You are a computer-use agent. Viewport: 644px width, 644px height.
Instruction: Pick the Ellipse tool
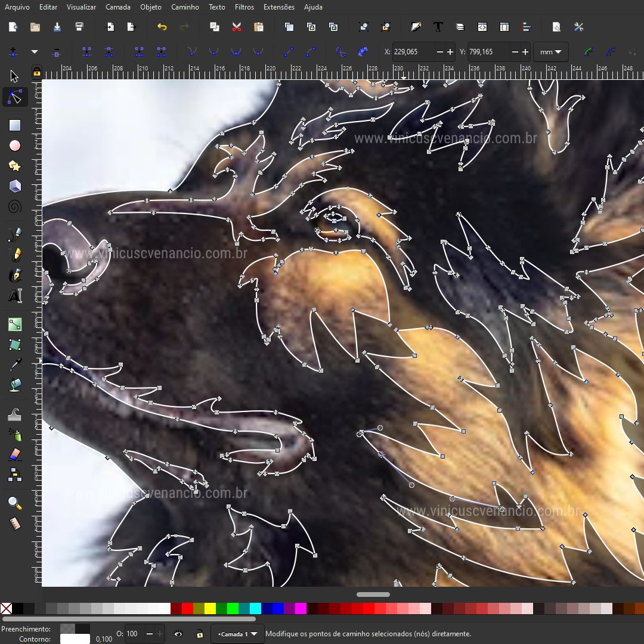coord(15,145)
